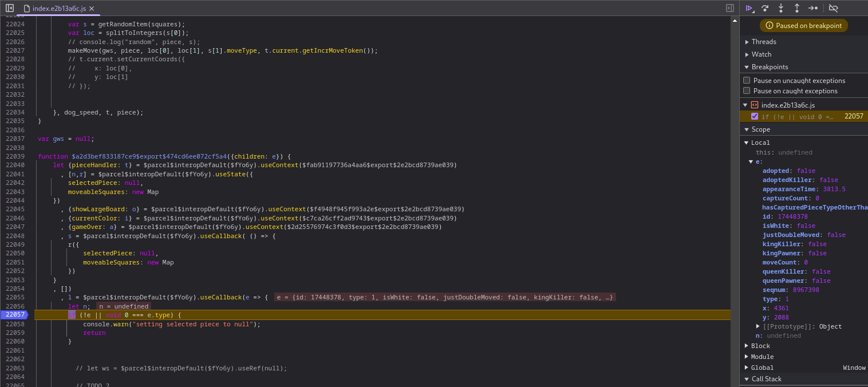Image resolution: width=868 pixels, height=387 pixels.
Task: Click the Step button
Action: coord(813,8)
